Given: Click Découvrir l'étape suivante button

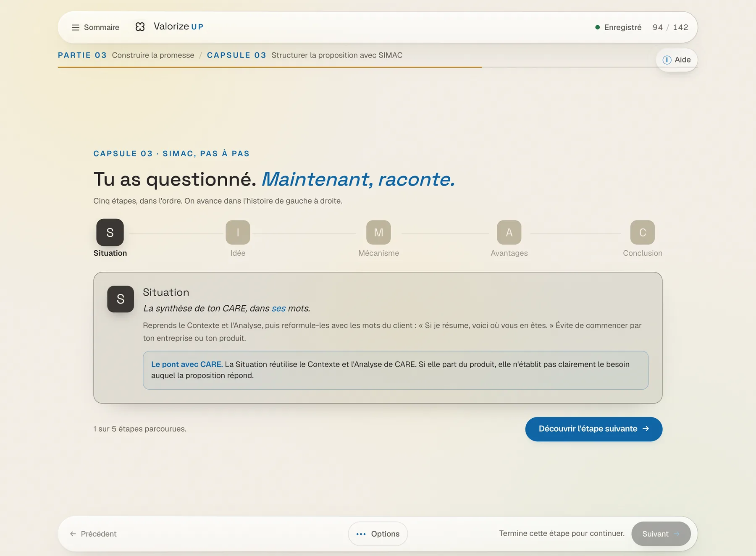Looking at the screenshot, I should click(593, 429).
